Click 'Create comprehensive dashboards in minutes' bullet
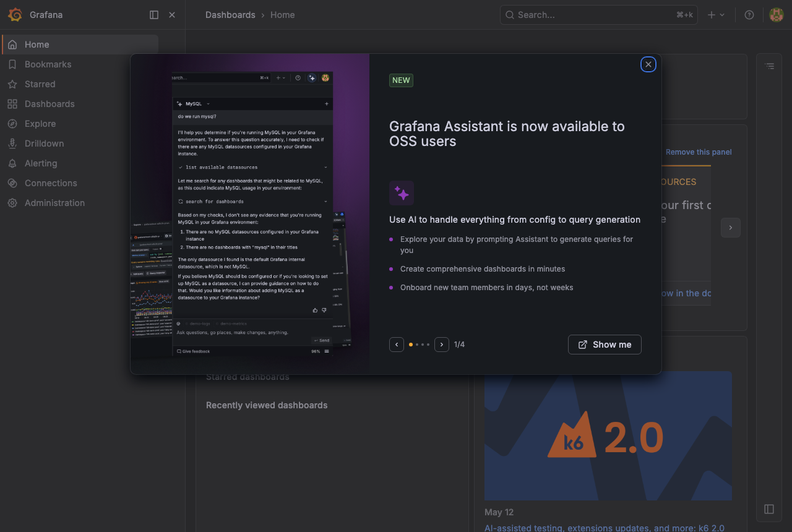792x532 pixels. [483, 269]
